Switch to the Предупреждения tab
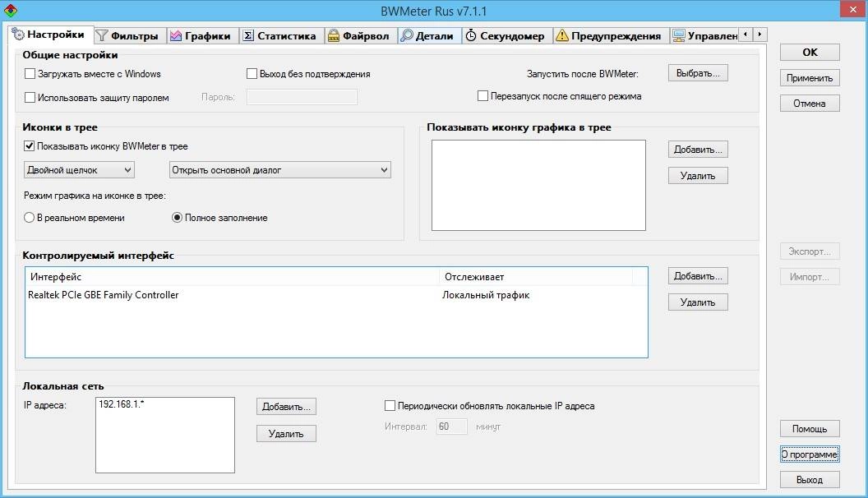868x498 pixels. (611, 36)
